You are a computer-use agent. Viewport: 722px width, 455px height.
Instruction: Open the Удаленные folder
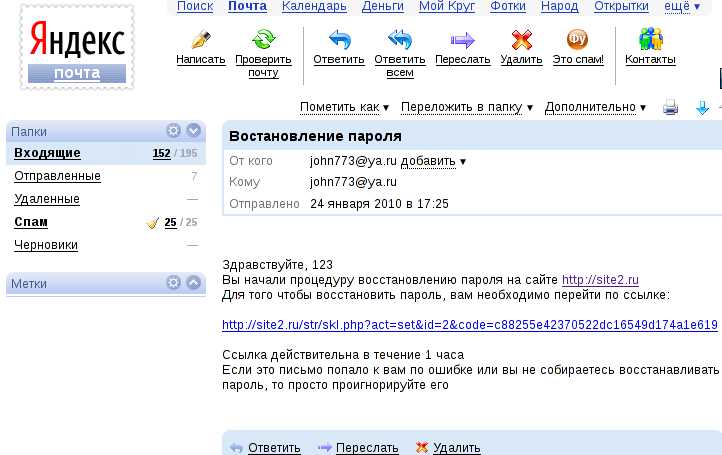coord(47,199)
